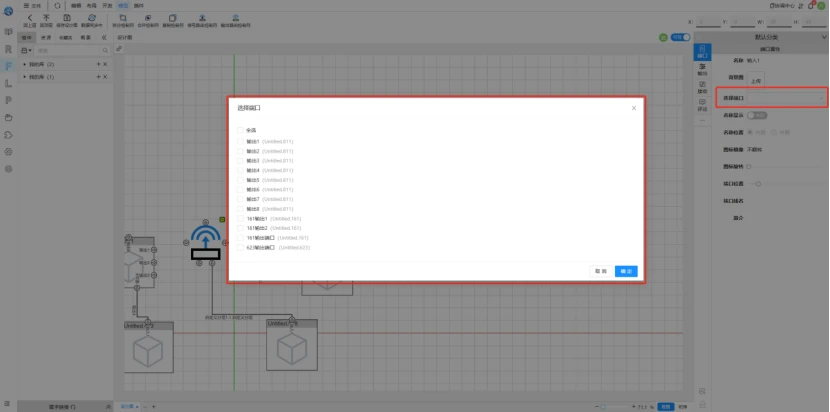Adjust the 端口位置 slider handle
The height and width of the screenshot is (412, 830).
coord(759,184)
